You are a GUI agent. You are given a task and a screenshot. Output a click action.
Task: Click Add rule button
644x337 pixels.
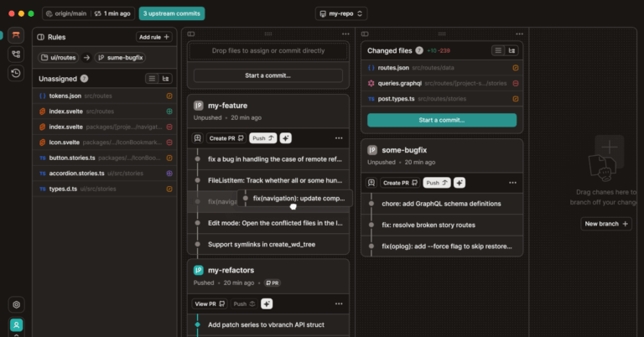click(154, 37)
